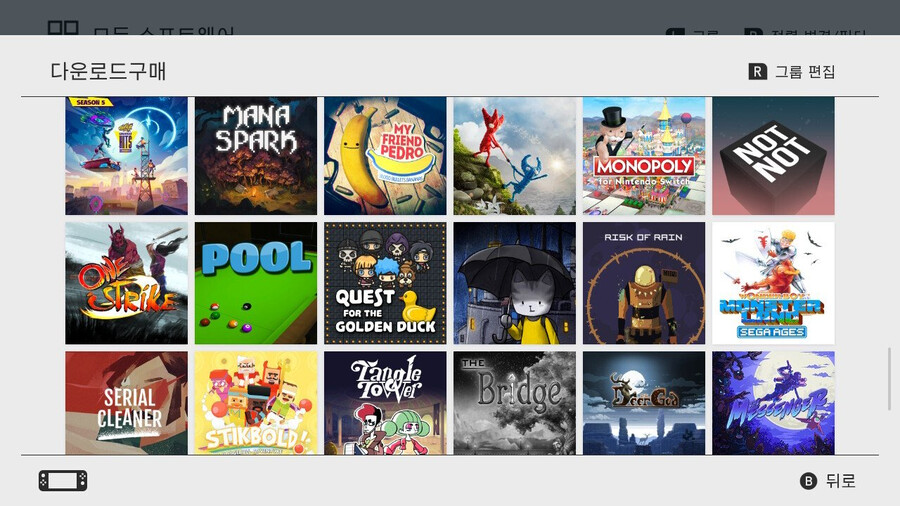Screen dimensions: 900x506
Task: Open the Mana Spark game tile
Action: [x=256, y=155]
